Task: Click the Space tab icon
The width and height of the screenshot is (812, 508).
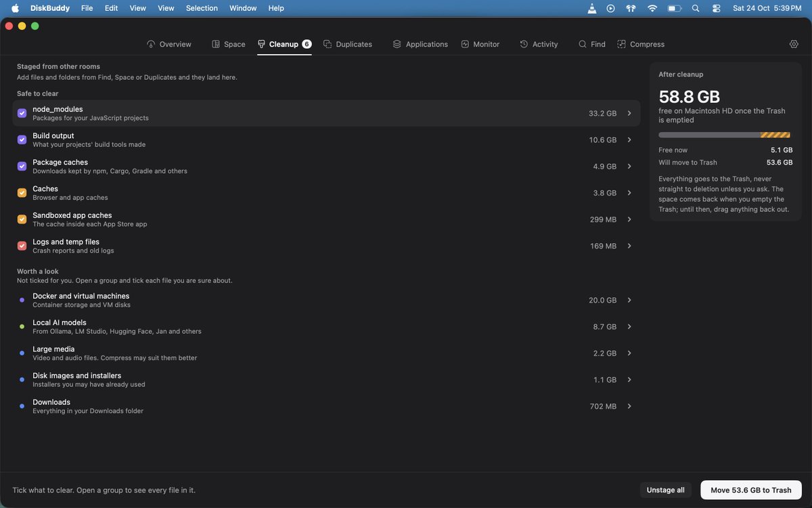Action: coord(216,44)
